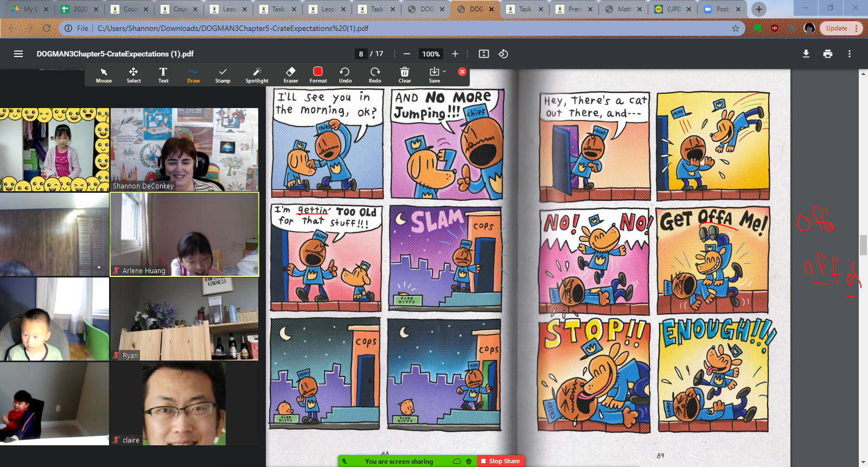The width and height of the screenshot is (868, 467).
Task: Click the PDF vertical scrollbar thumb
Action: (863, 244)
